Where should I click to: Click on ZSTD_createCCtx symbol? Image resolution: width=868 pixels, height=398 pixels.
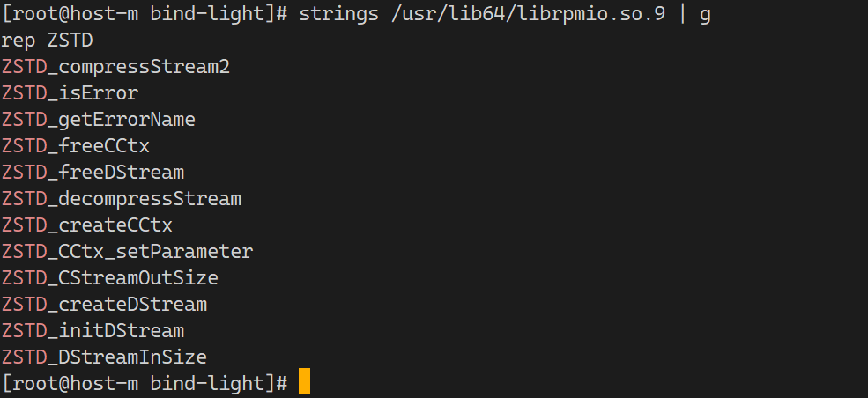86,225
